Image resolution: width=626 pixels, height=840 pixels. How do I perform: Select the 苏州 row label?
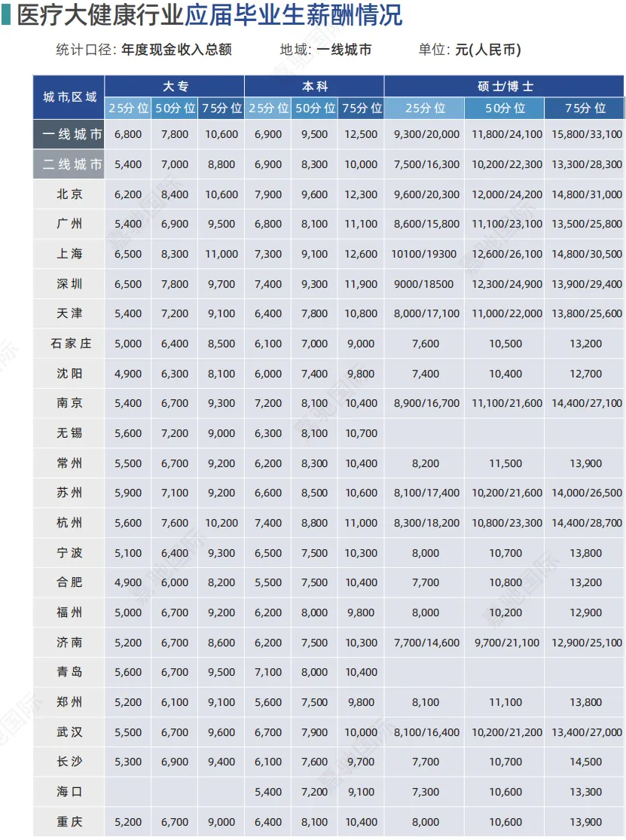tap(69, 492)
